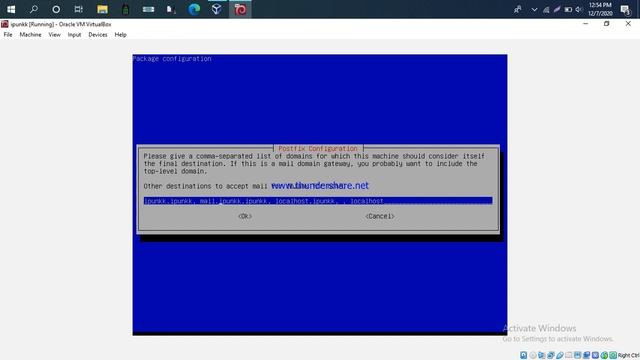
Task: Open Cortana from the taskbar
Action: 56,9
